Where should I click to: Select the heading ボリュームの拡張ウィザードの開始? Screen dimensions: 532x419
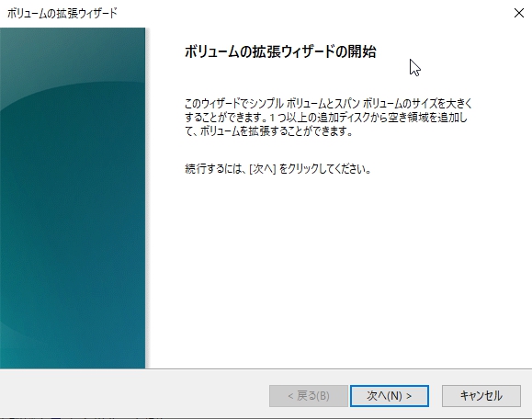280,51
